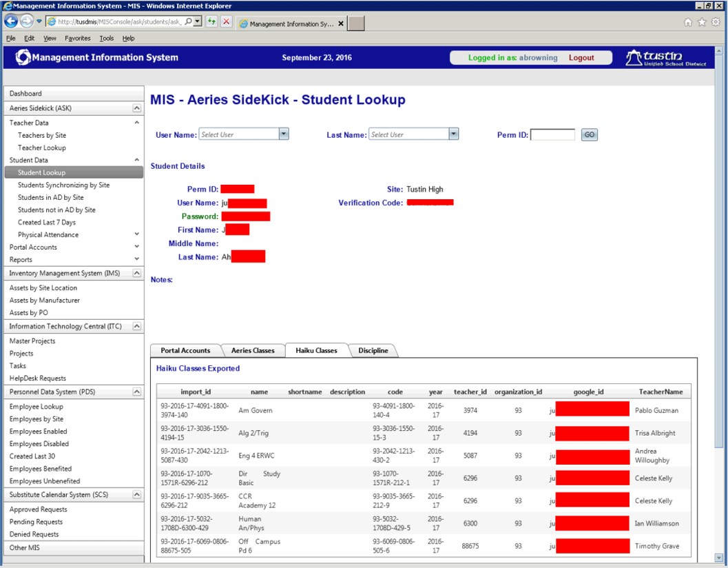Collapse the Student Data group
Image resolution: width=728 pixels, height=568 pixels.
point(136,160)
